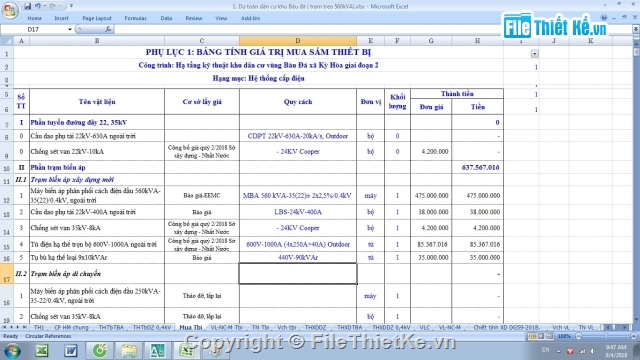Image resolution: width=640 pixels, height=360 pixels.
Task: Open Windows Explorer folder from the taskbar
Action: [x=129, y=351]
